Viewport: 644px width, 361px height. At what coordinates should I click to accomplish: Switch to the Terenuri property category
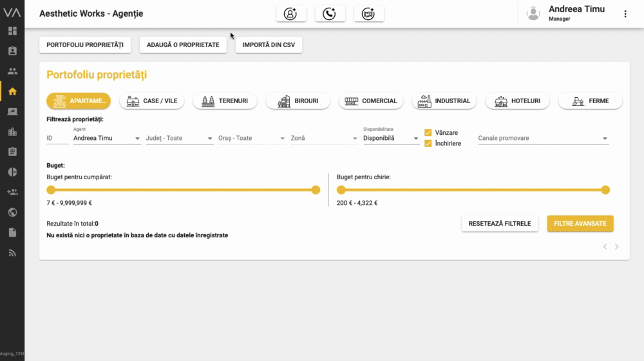pos(225,101)
